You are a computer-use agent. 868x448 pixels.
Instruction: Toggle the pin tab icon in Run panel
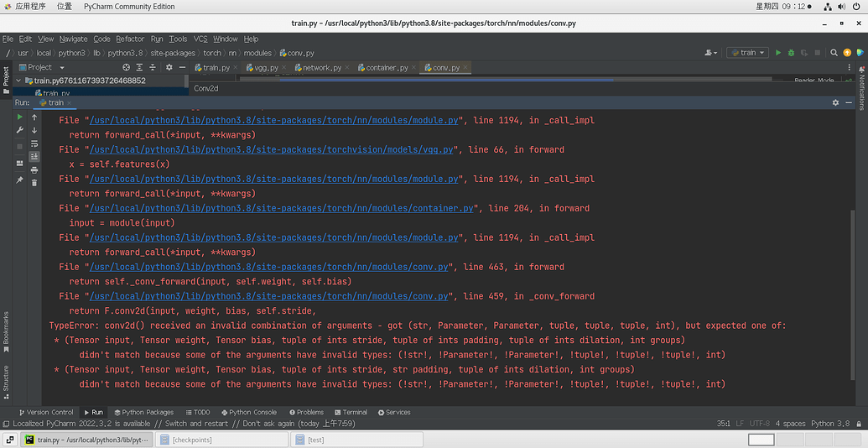coord(20,180)
